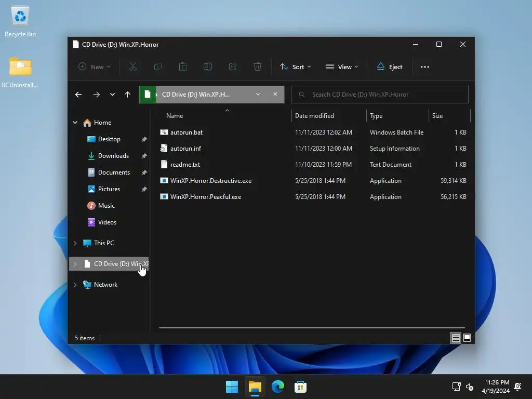
Task: Click the Paste clipboard icon
Action: [182, 67]
